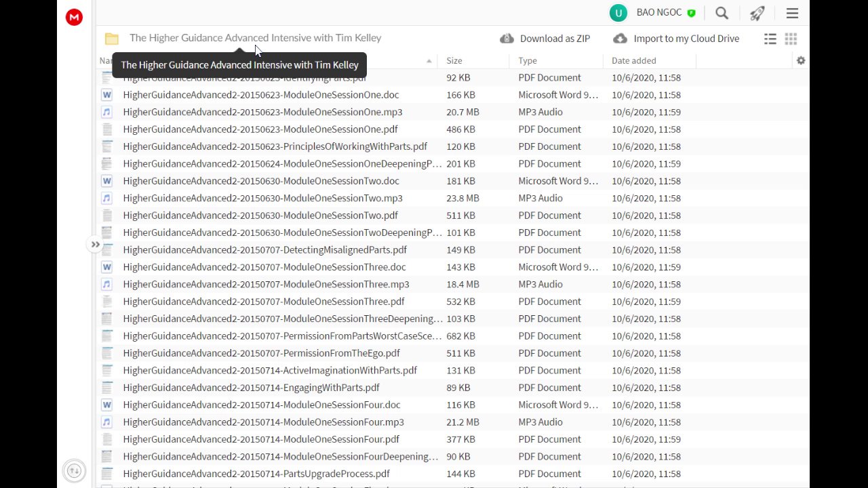Click Word icon for ModuleOneSessionFour.doc
This screenshot has width=868, height=488.
(x=106, y=405)
